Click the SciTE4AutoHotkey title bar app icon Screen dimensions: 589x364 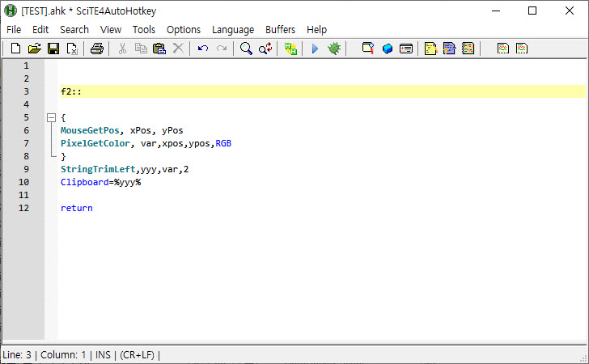click(11, 11)
